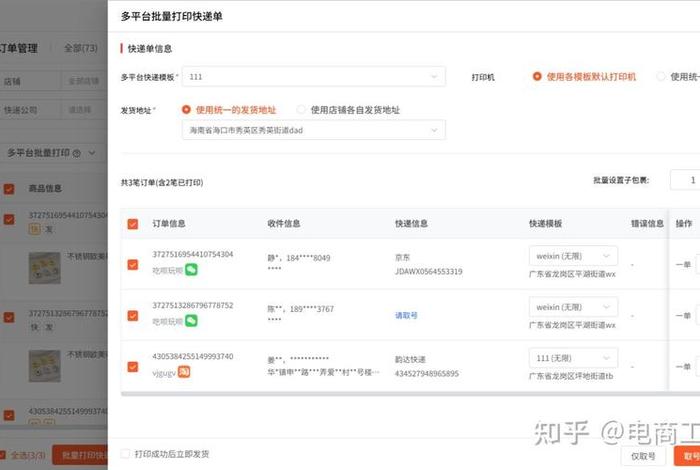Click 请取号 link in second order row

tap(406, 315)
